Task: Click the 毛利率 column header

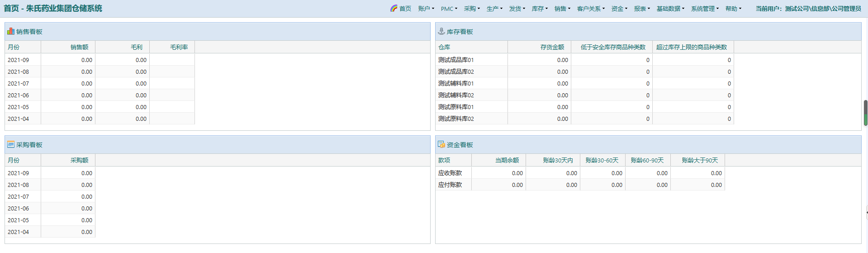Action: (179, 47)
